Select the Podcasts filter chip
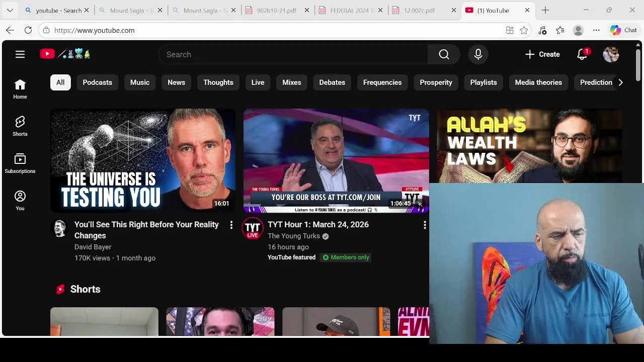This screenshot has height=362, width=644. (x=97, y=82)
